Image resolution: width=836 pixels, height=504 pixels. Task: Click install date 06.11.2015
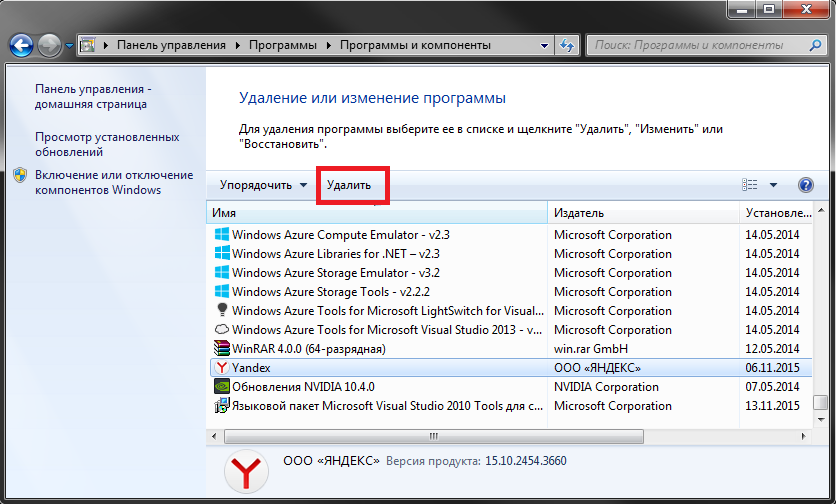click(x=772, y=368)
